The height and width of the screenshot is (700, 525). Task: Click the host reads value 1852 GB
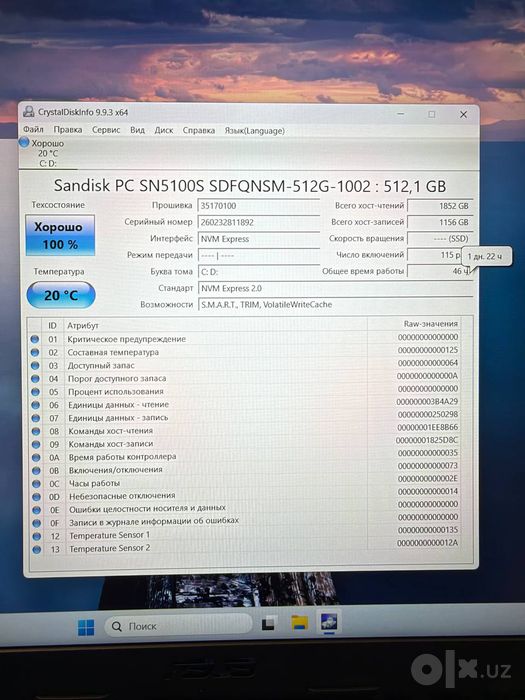(x=440, y=206)
